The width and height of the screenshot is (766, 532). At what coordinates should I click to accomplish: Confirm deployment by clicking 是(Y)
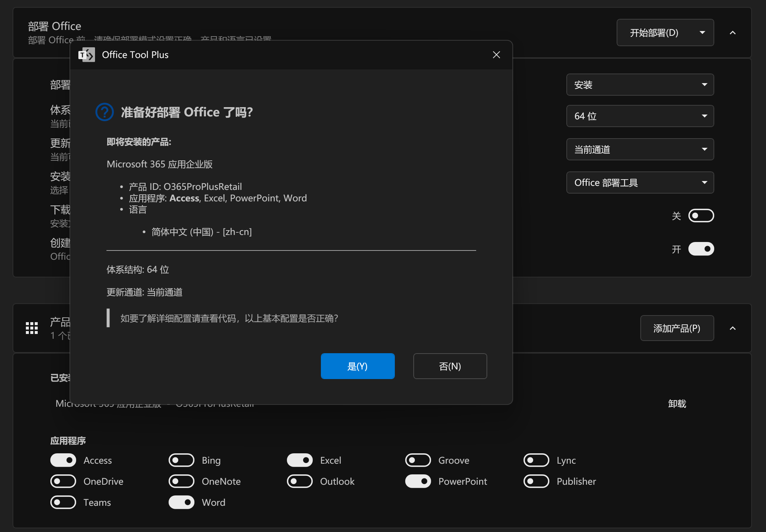pos(357,366)
